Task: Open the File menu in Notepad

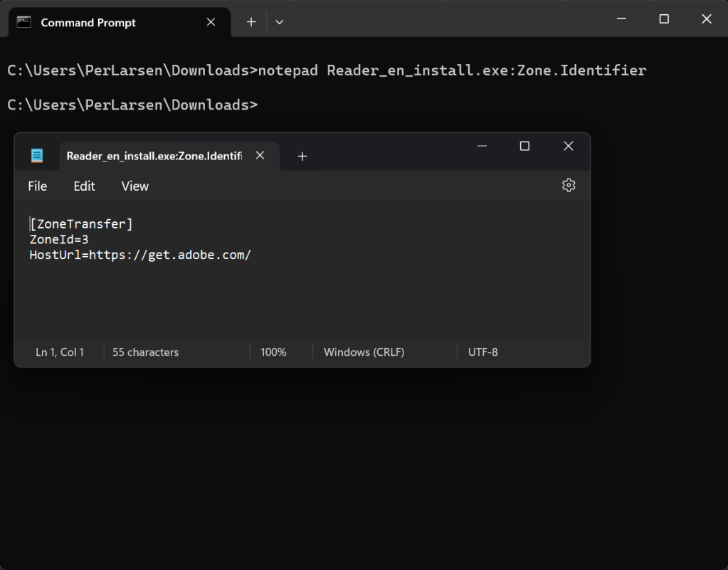Action: 37,186
